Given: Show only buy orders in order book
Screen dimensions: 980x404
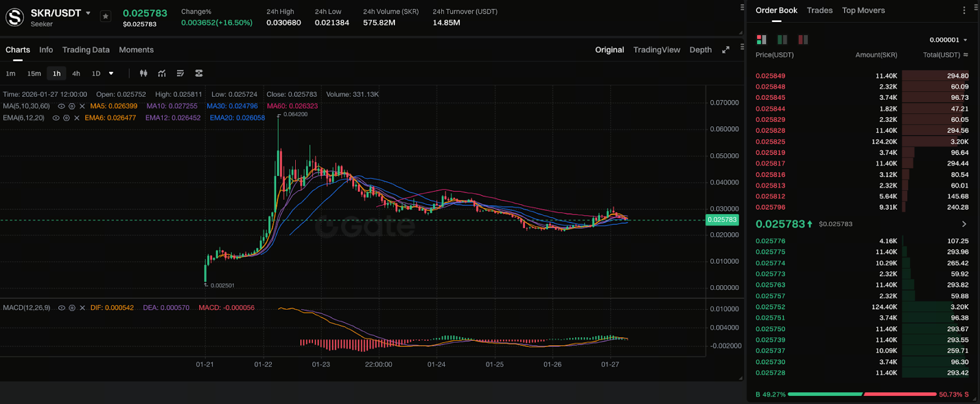Looking at the screenshot, I should point(782,39).
